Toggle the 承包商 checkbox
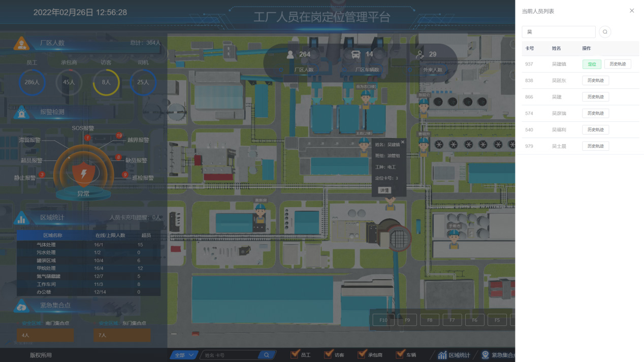 [x=362, y=354]
